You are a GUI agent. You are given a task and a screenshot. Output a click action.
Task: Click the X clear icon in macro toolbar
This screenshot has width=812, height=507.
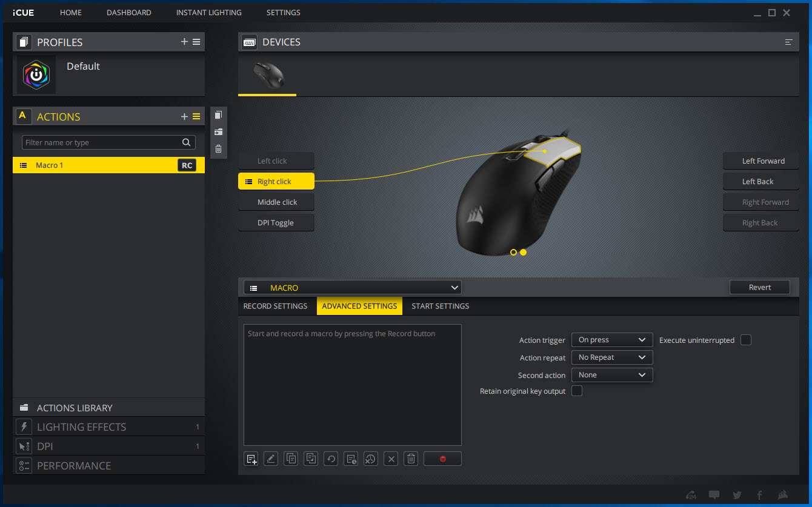pos(391,459)
